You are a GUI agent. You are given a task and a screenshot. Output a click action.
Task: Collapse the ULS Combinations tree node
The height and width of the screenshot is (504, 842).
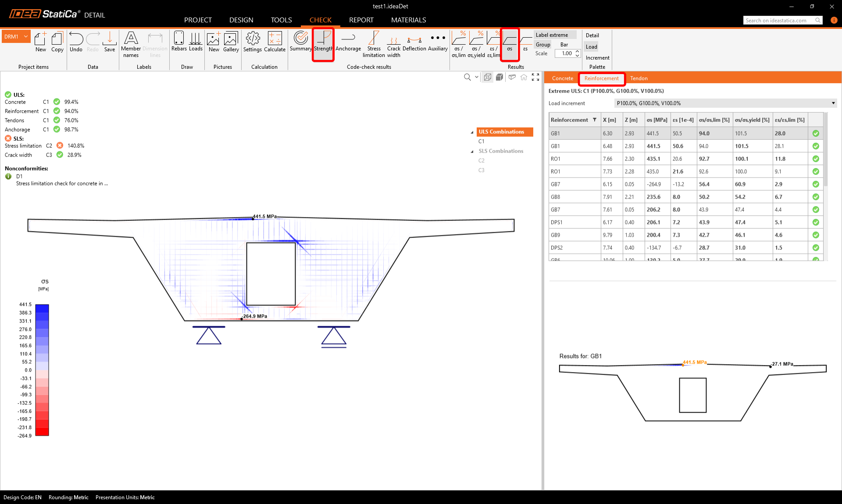click(472, 132)
